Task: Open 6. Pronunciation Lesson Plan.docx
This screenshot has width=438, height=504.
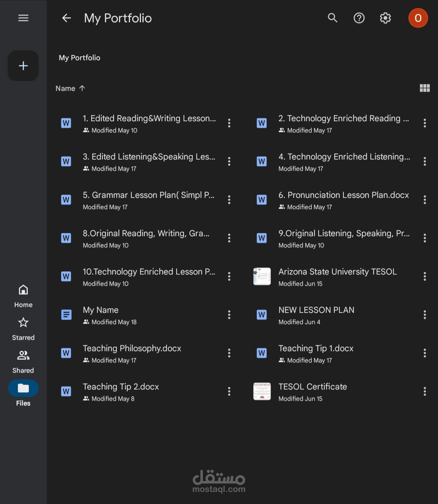Action: pyautogui.click(x=343, y=195)
